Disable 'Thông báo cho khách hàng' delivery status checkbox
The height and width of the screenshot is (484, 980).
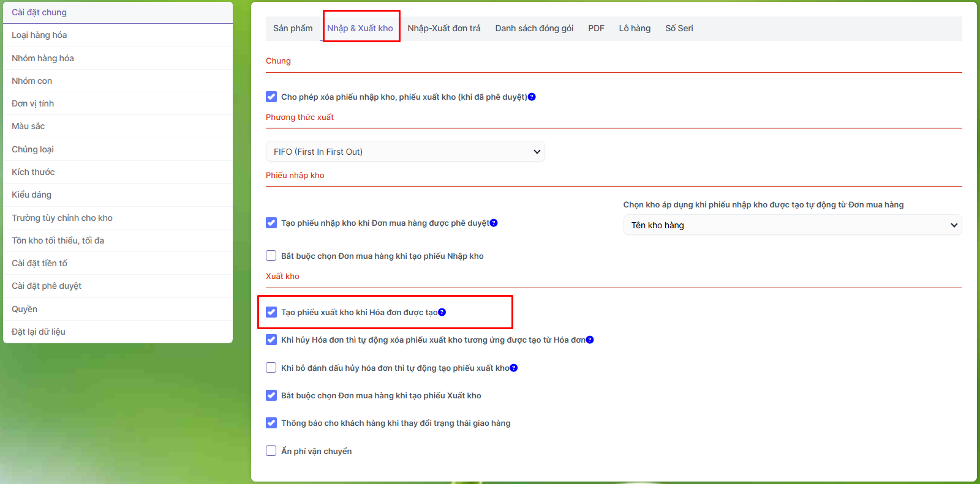point(271,423)
